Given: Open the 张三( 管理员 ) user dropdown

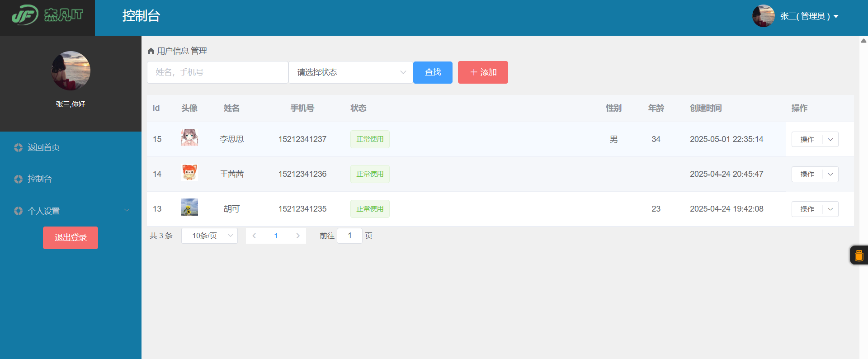Looking at the screenshot, I should (x=809, y=16).
